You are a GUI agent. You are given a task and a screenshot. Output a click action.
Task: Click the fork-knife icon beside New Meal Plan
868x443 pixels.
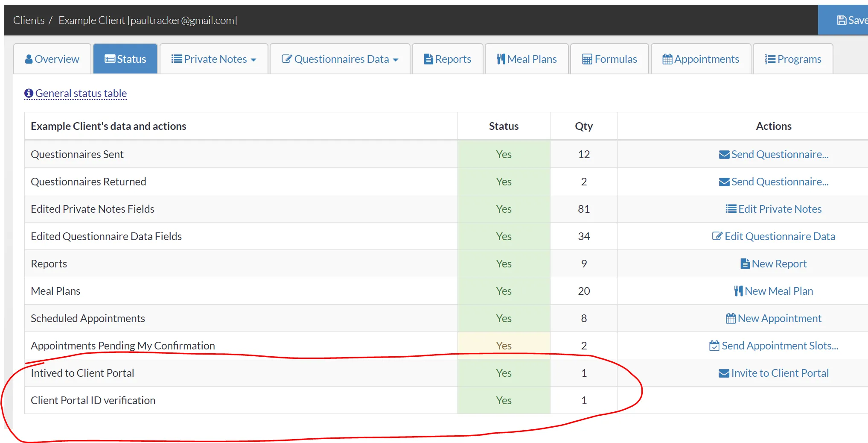coord(738,291)
